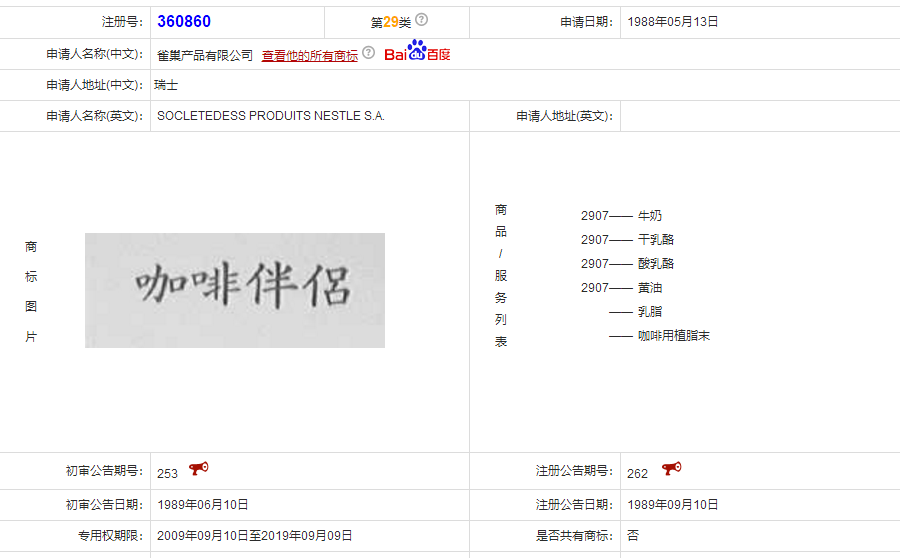The width and height of the screenshot is (900, 558).
Task: Click the 申请人地址(中文) label
Action: point(95,85)
